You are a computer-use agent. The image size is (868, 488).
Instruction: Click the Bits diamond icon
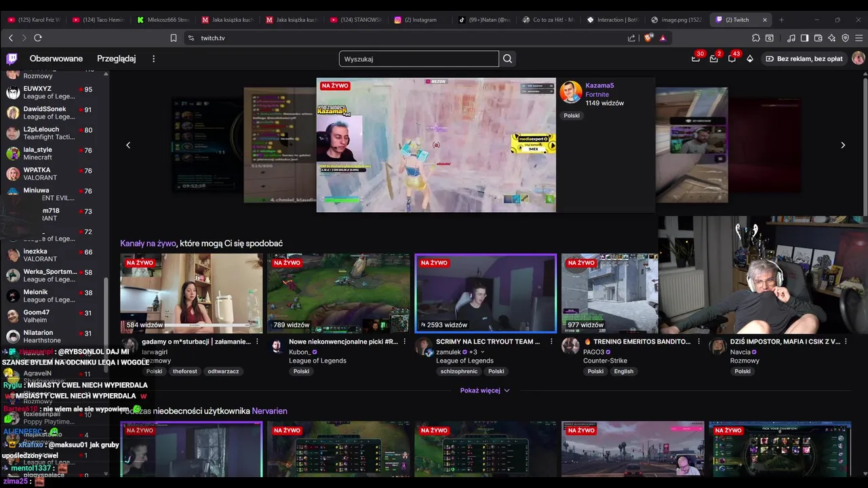pyautogui.click(x=750, y=59)
